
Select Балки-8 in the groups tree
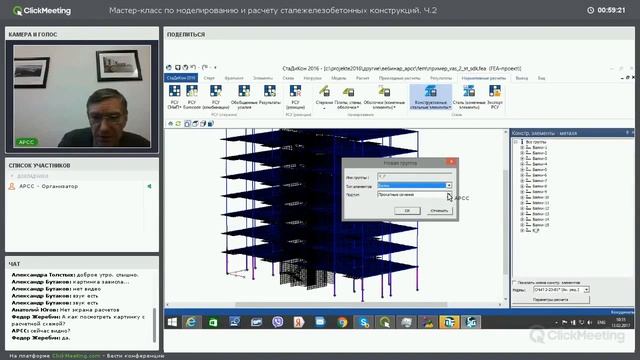(x=539, y=186)
